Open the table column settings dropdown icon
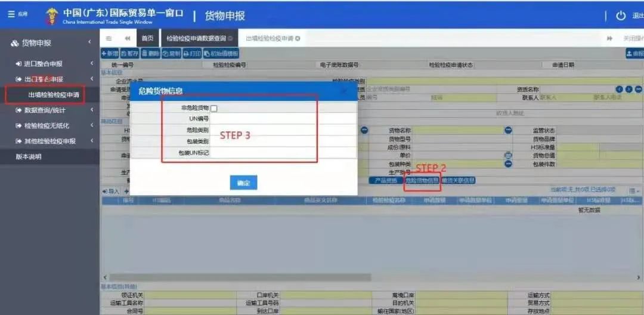The height and width of the screenshot is (315, 644). pos(634,191)
